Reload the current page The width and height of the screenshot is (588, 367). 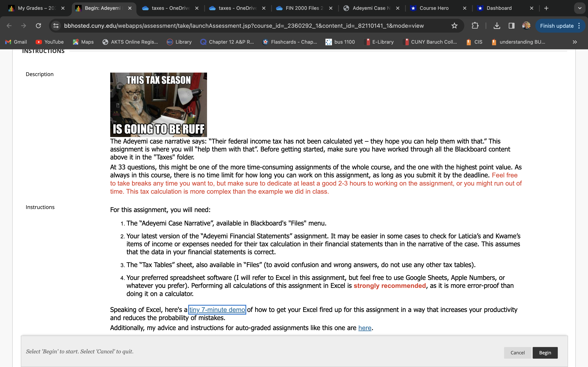38,25
